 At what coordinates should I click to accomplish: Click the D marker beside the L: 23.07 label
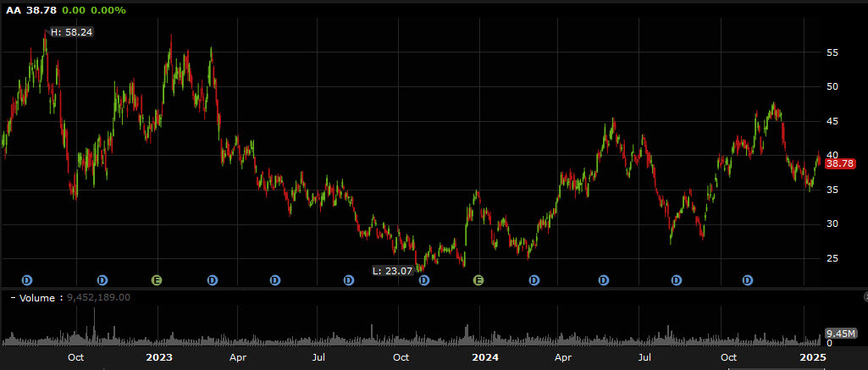pos(424,280)
